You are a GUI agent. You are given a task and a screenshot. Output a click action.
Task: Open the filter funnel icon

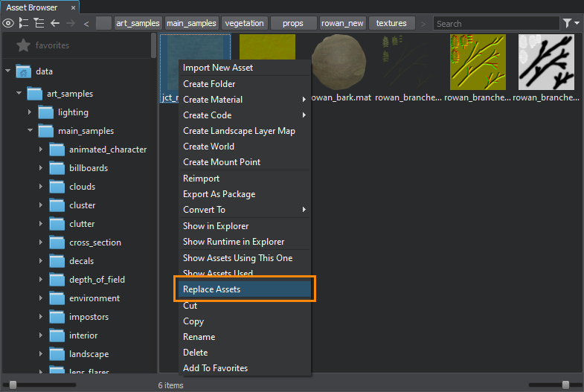tap(568, 23)
